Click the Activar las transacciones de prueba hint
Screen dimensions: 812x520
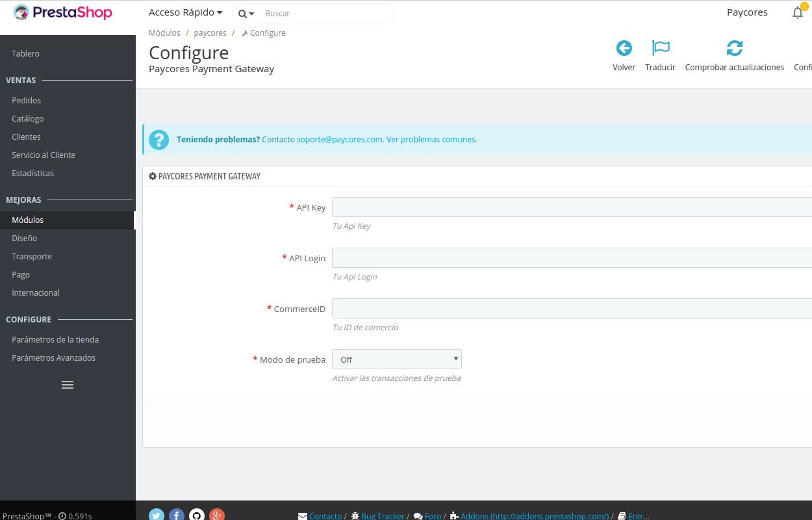396,378
